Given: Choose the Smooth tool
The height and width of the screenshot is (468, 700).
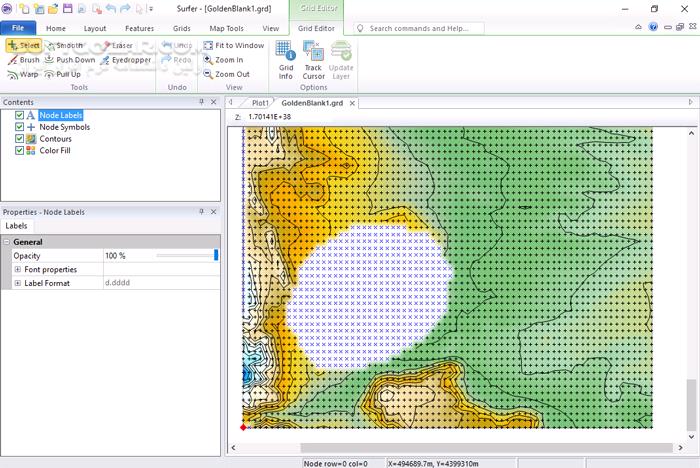Looking at the screenshot, I should [63, 45].
